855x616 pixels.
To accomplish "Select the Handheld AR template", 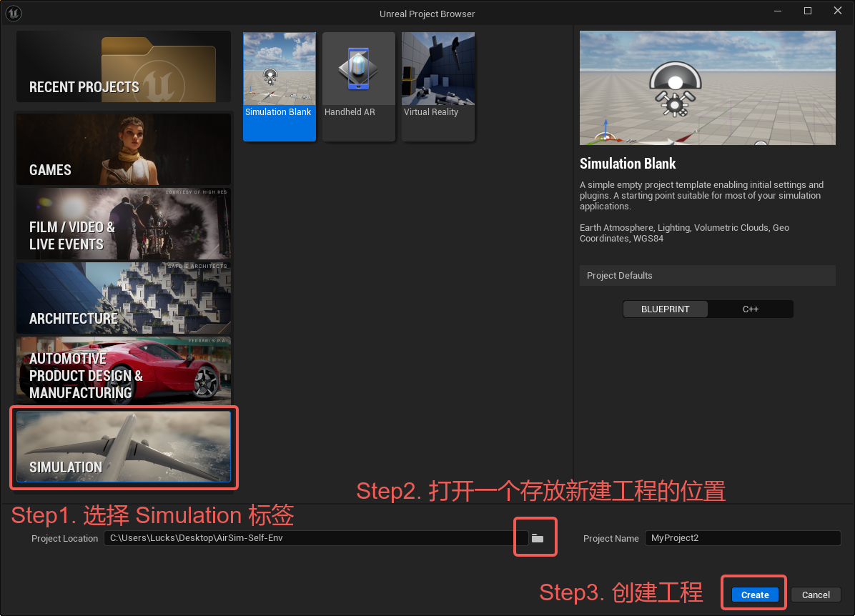I will click(358, 86).
